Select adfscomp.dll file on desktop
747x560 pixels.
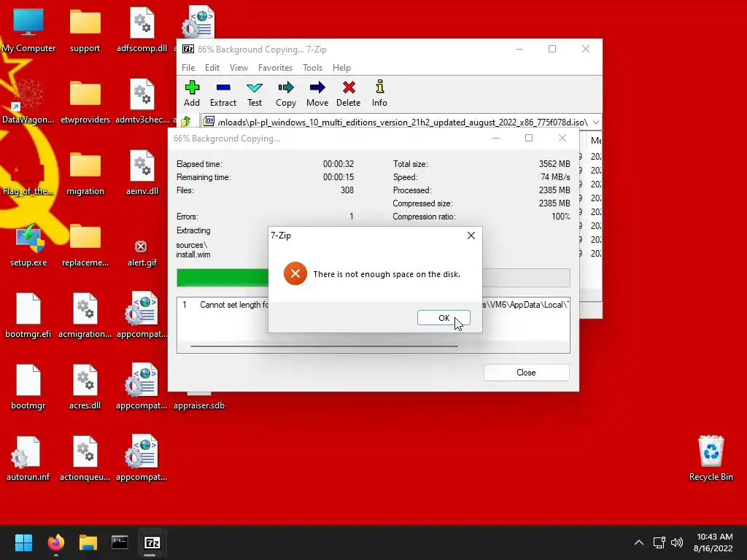142,31
